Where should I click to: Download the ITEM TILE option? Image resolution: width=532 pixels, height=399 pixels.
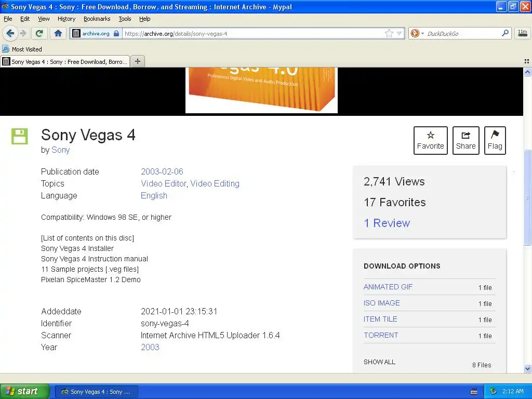click(x=380, y=320)
